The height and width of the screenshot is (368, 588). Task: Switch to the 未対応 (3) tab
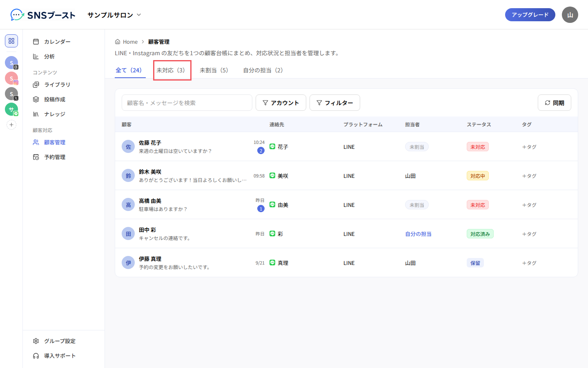(172, 70)
